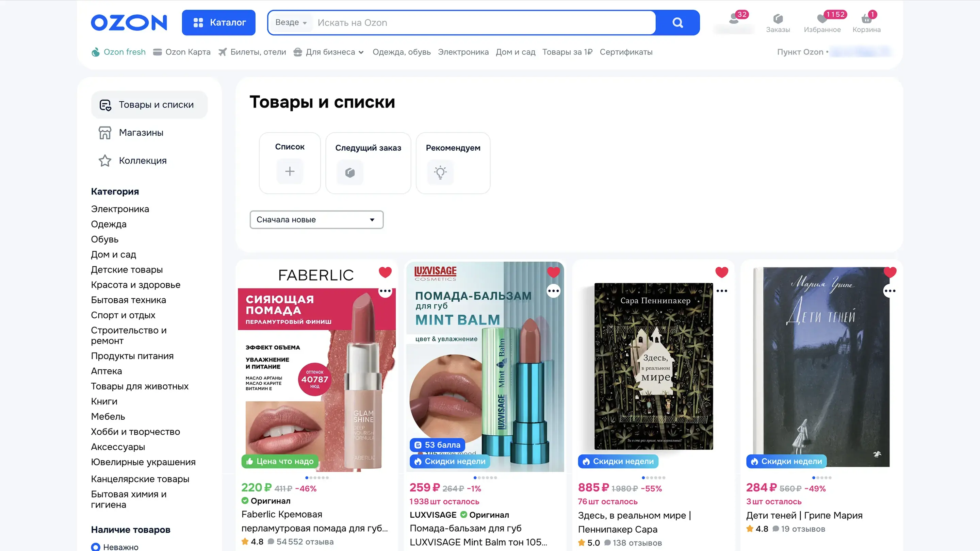This screenshot has height=551, width=980.
Task: Click image pagination dots under LUXVISAGE product
Action: [485, 478]
